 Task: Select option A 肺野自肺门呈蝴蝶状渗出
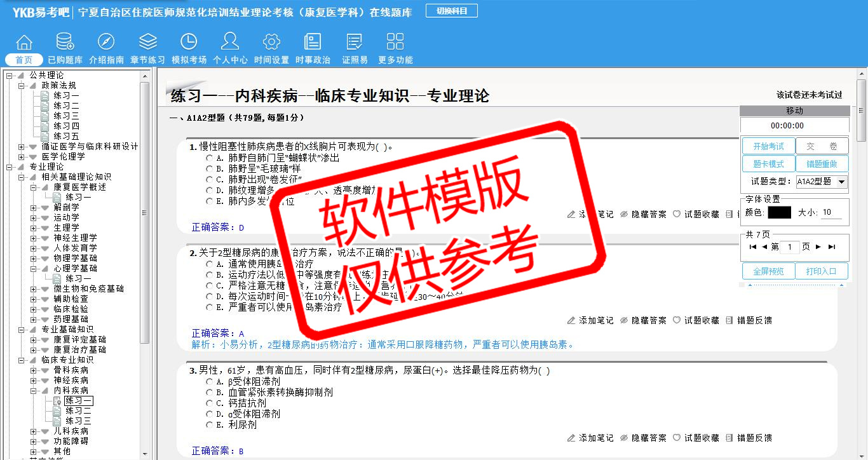click(x=210, y=158)
